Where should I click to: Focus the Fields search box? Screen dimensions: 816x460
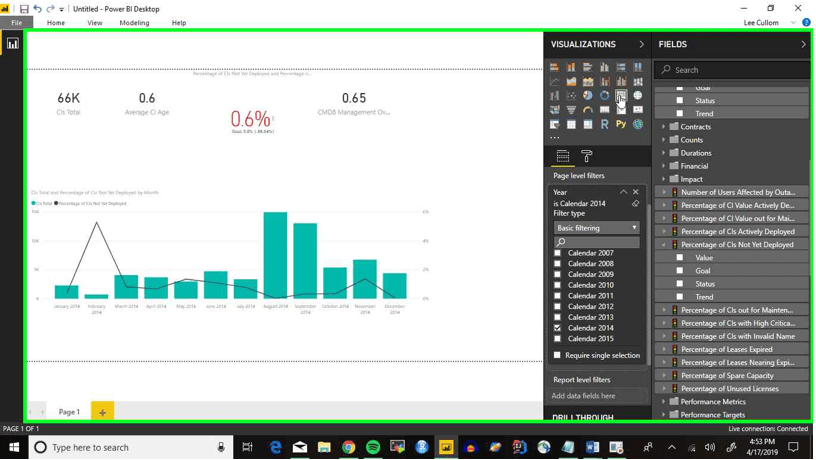[x=731, y=70]
